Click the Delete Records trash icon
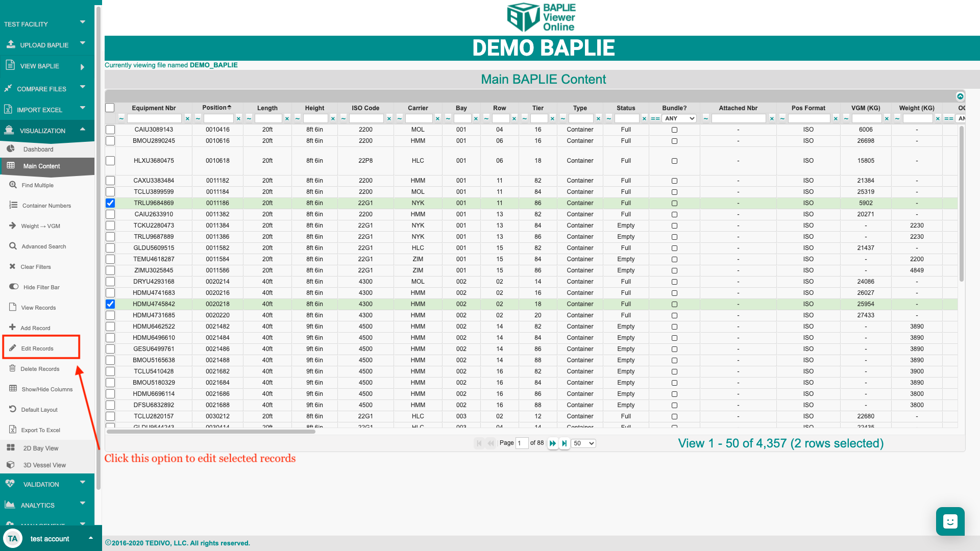 tap(12, 368)
